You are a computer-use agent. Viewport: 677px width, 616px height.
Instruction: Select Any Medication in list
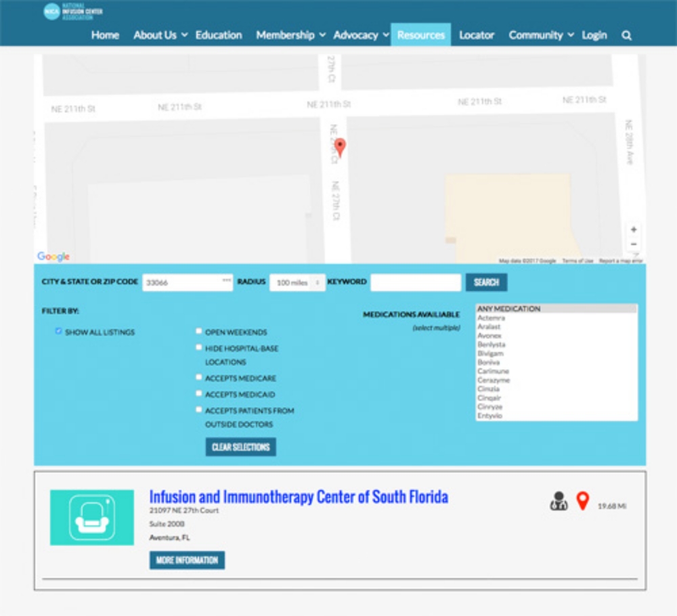[x=556, y=309]
